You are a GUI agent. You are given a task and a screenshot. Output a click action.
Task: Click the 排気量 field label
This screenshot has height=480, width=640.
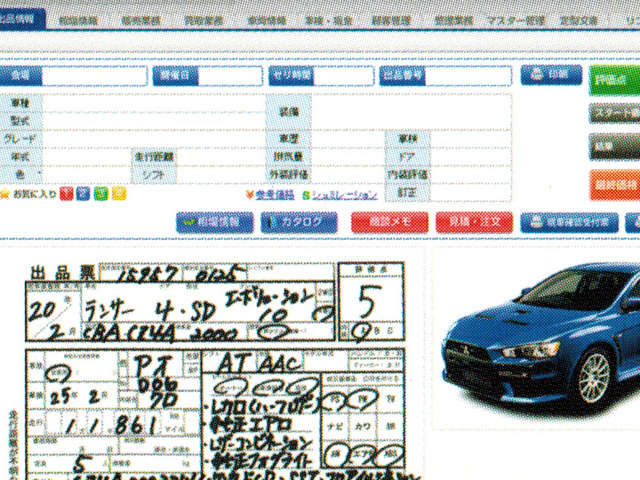tap(289, 157)
